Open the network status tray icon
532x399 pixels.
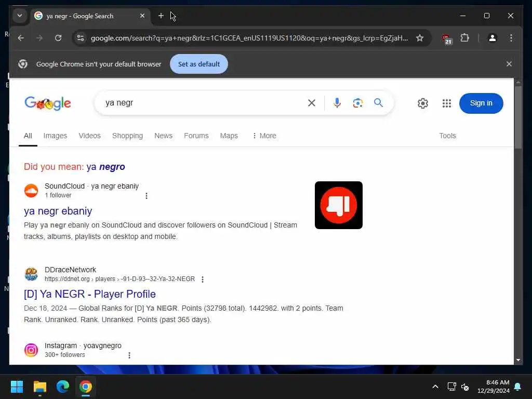pyautogui.click(x=451, y=387)
